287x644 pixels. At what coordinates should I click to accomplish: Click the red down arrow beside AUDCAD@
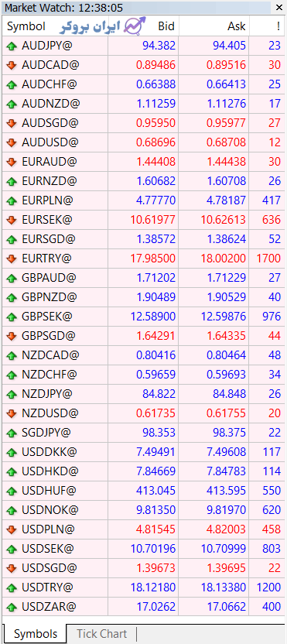11,65
